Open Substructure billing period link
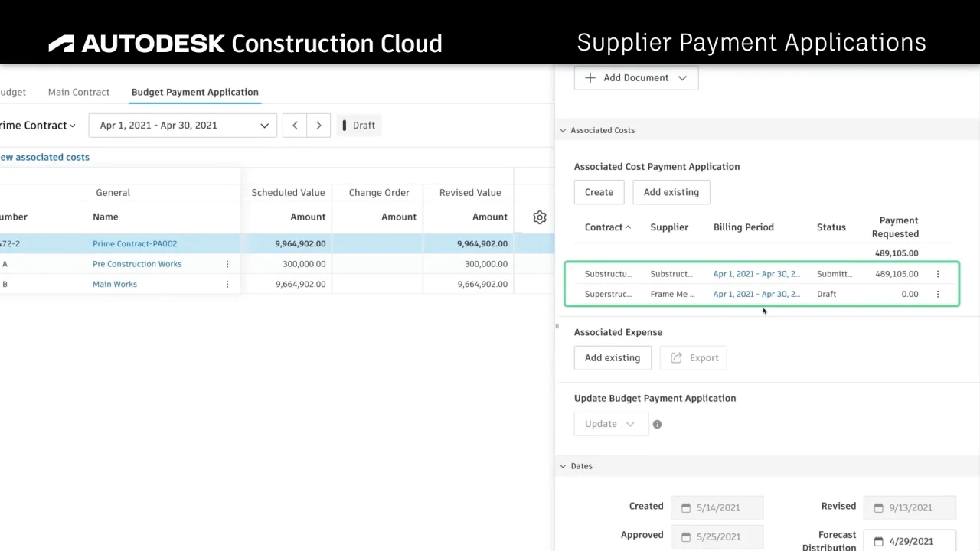 756,274
